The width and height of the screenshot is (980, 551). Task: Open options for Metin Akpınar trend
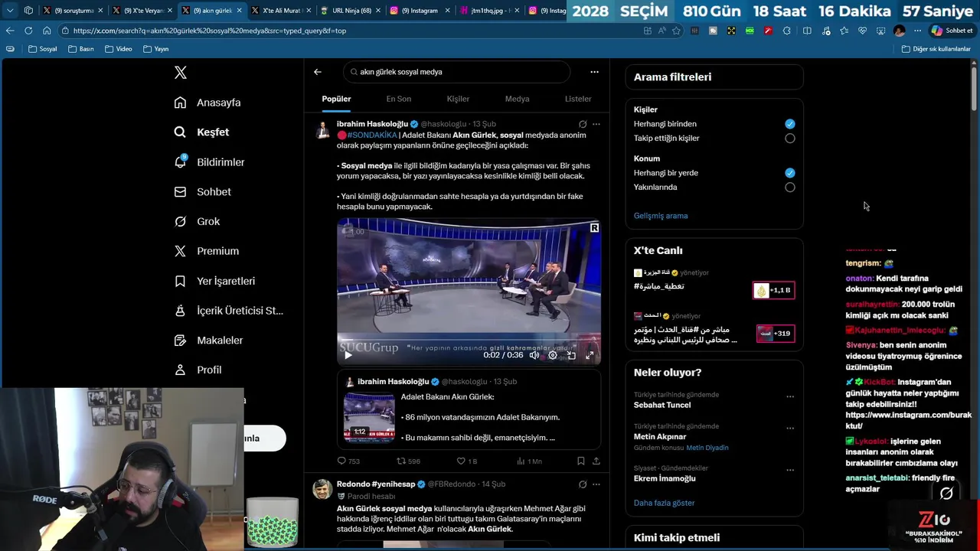click(790, 429)
